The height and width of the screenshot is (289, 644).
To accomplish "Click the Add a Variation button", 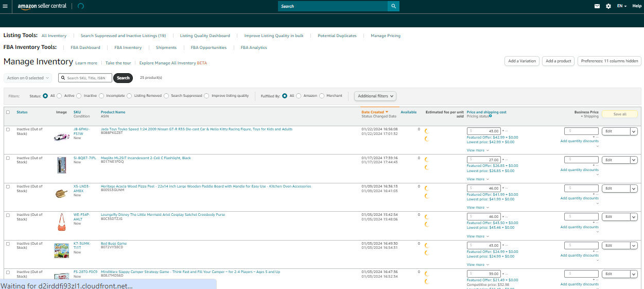I will (522, 61).
